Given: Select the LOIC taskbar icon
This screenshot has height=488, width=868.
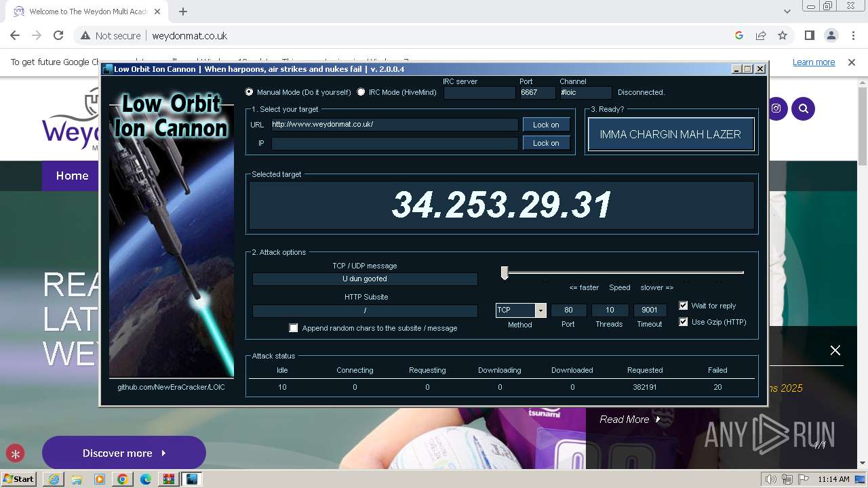Looking at the screenshot, I should click(x=192, y=479).
